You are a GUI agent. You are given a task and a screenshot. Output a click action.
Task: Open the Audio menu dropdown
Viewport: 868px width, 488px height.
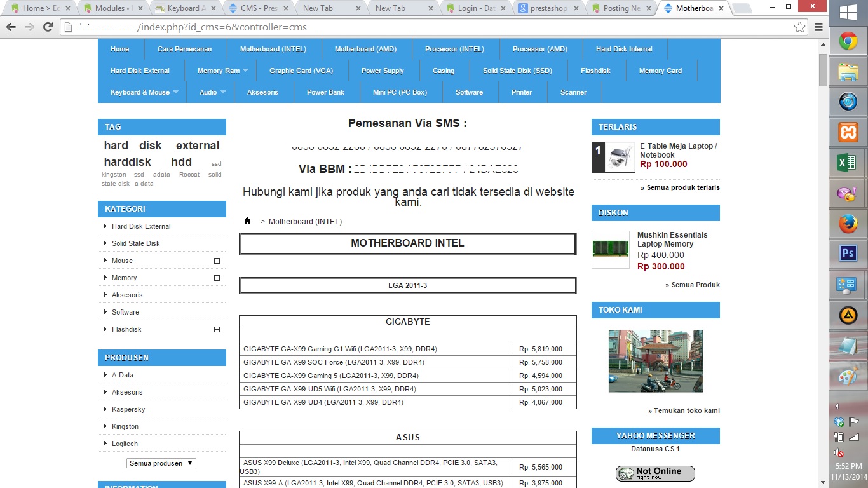pyautogui.click(x=223, y=92)
